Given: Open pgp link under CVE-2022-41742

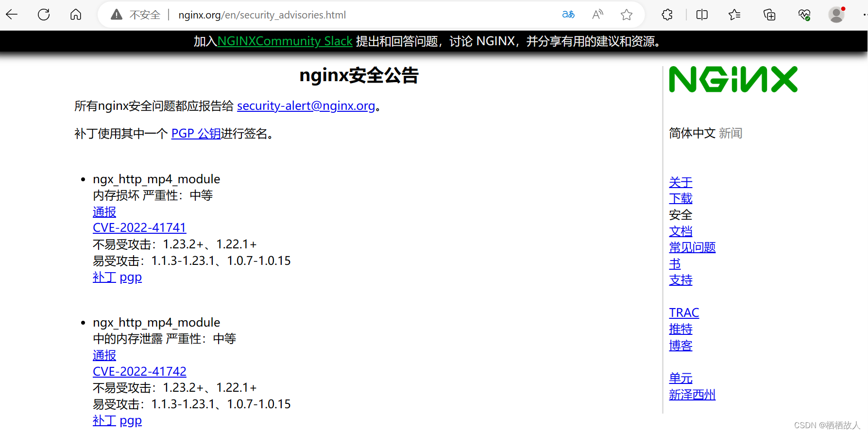Looking at the screenshot, I should tap(131, 421).
